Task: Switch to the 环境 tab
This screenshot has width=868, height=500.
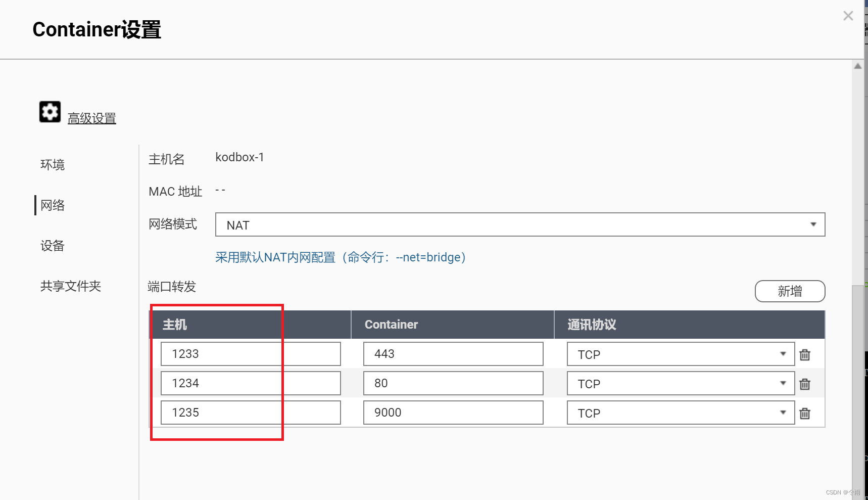Action: click(x=53, y=165)
